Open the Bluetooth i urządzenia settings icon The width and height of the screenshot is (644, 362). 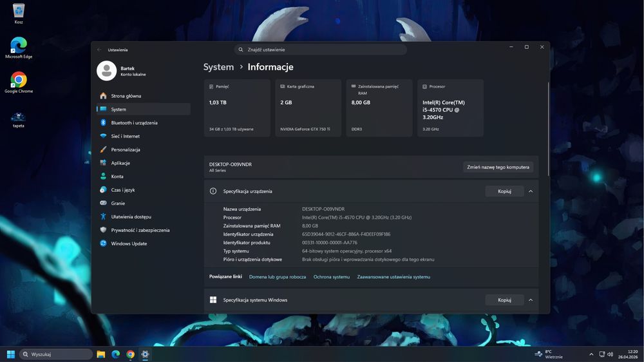pyautogui.click(x=103, y=122)
